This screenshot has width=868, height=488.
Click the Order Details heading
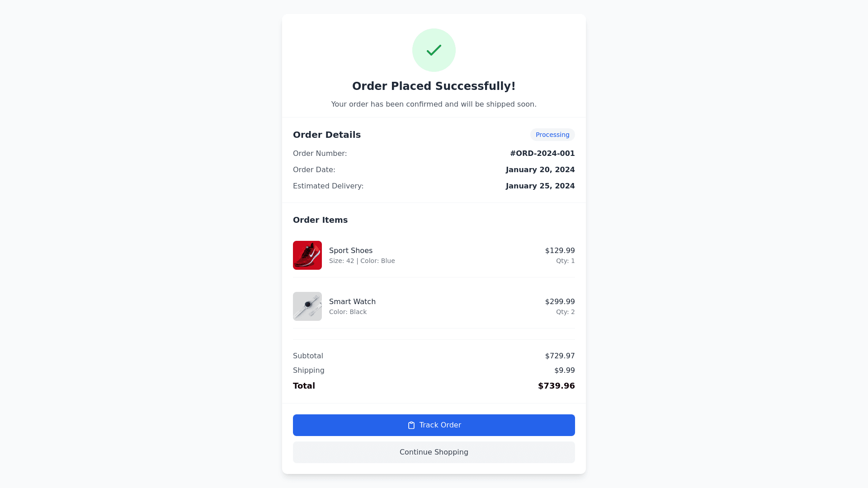(327, 135)
